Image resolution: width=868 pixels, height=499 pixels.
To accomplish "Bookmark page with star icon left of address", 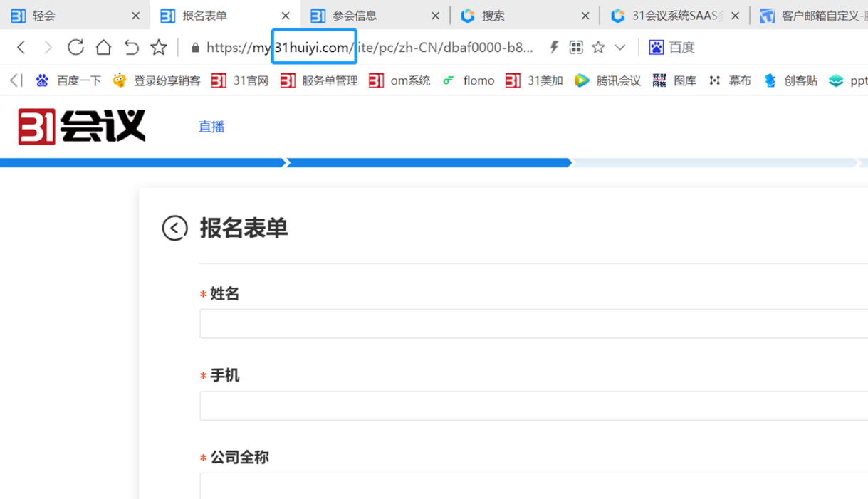I will (x=159, y=48).
